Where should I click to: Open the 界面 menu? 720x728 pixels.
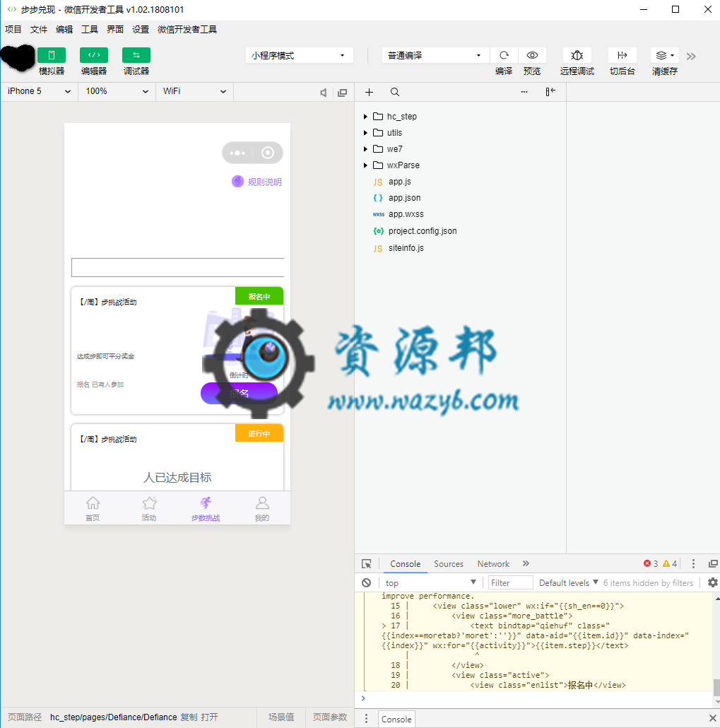(x=115, y=30)
